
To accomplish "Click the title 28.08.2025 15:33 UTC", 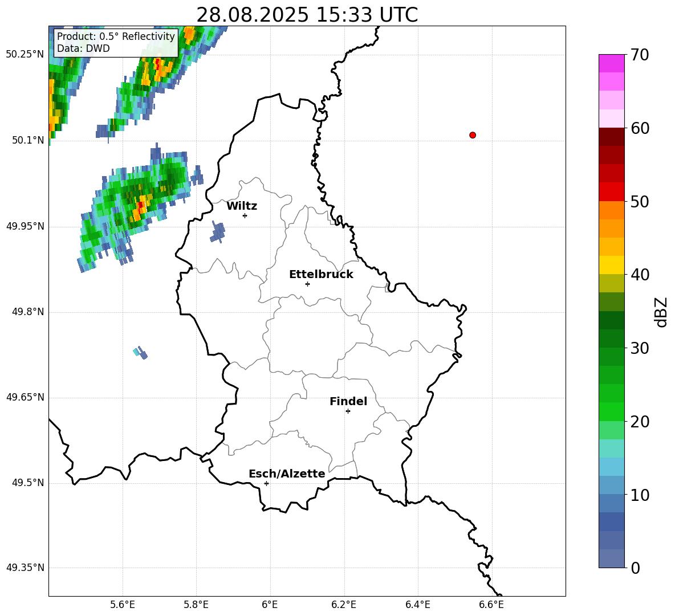I will click(x=307, y=15).
